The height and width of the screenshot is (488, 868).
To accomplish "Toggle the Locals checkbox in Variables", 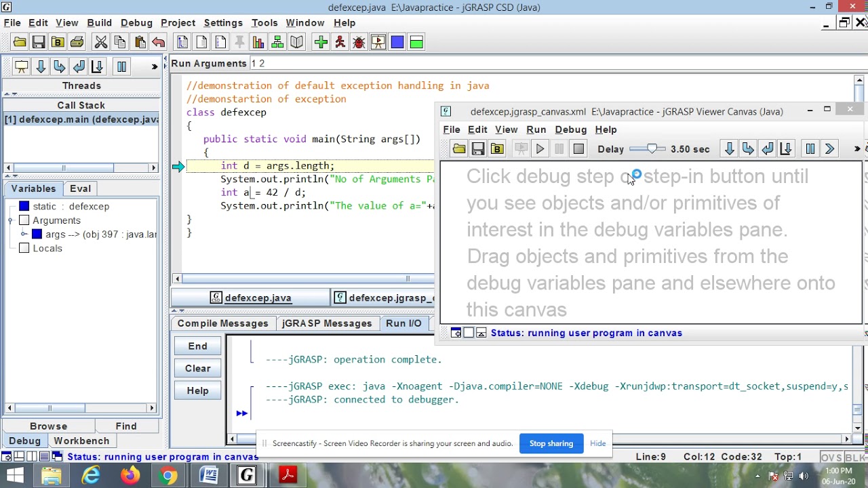I will pyautogui.click(x=24, y=248).
